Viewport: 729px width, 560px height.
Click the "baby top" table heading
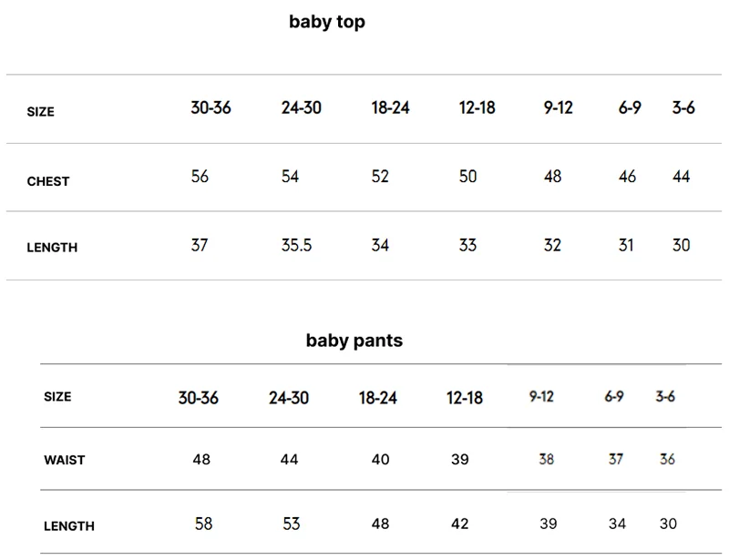pyautogui.click(x=327, y=22)
